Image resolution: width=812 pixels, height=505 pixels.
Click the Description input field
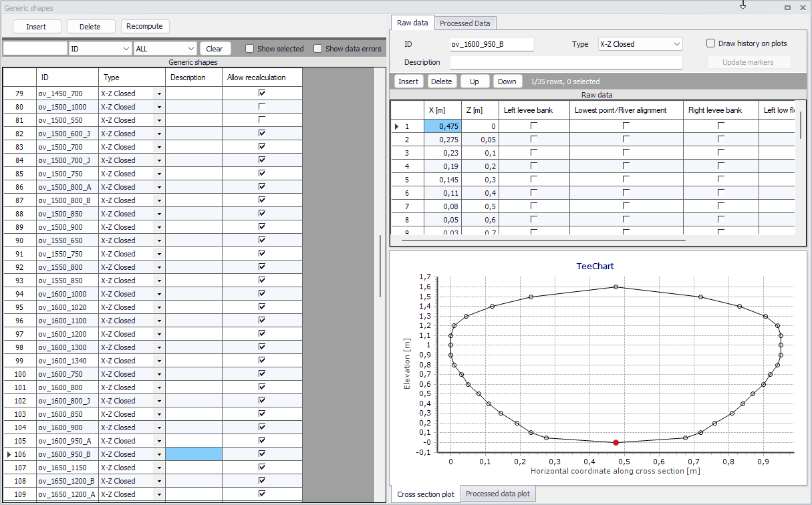click(566, 62)
